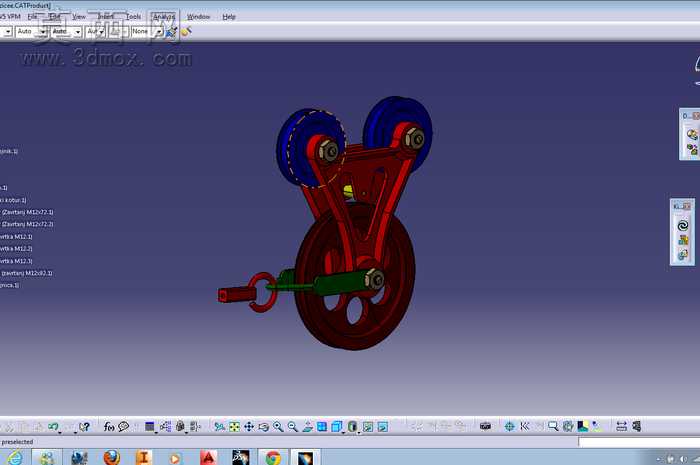Open the View menu

tap(79, 17)
